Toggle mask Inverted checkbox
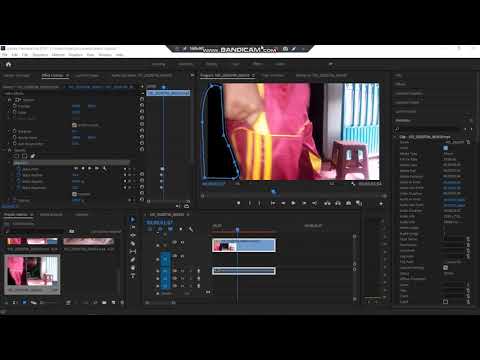 [x=74, y=194]
